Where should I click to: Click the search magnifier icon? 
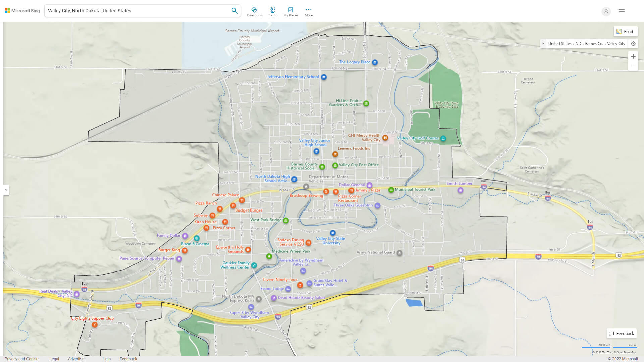(x=234, y=10)
